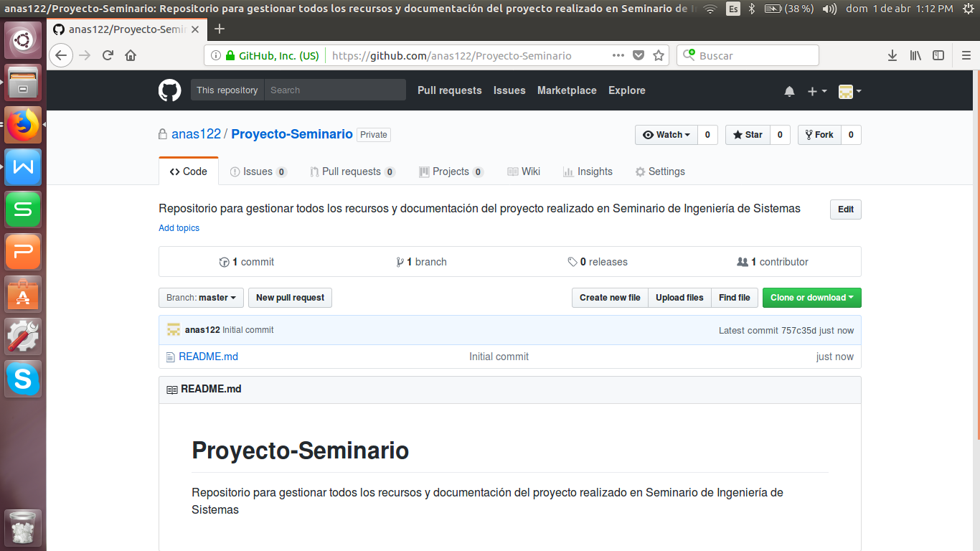This screenshot has height=551, width=980.
Task: Open the Firefox hamburger menu
Action: 966,55
